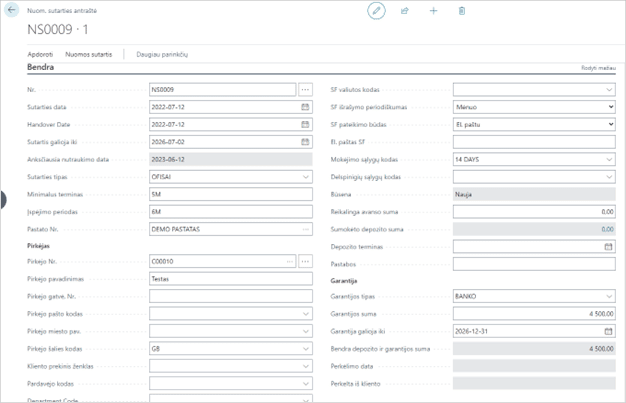
Task: Open the Apdoroti menu
Action: [40, 53]
